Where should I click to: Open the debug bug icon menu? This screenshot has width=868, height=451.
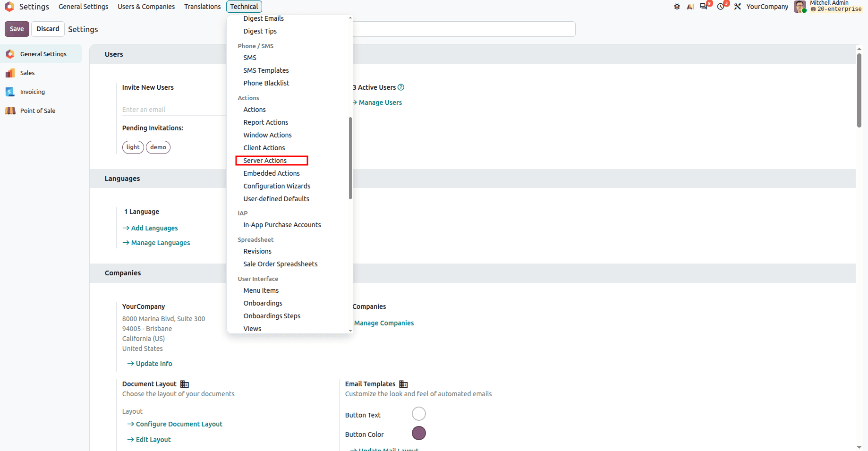pyautogui.click(x=677, y=7)
